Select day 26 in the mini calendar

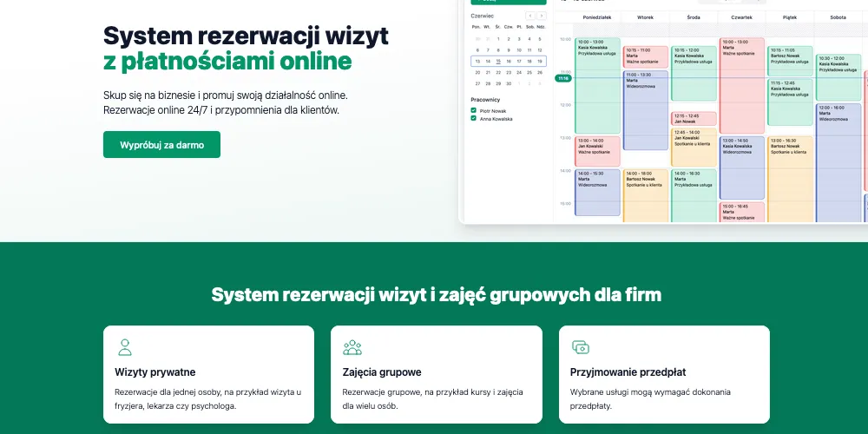click(x=540, y=73)
